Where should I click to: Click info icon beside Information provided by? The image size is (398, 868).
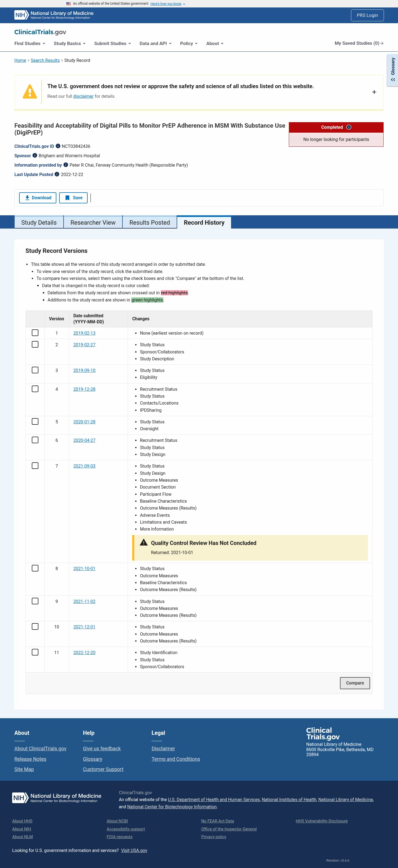[x=66, y=165]
